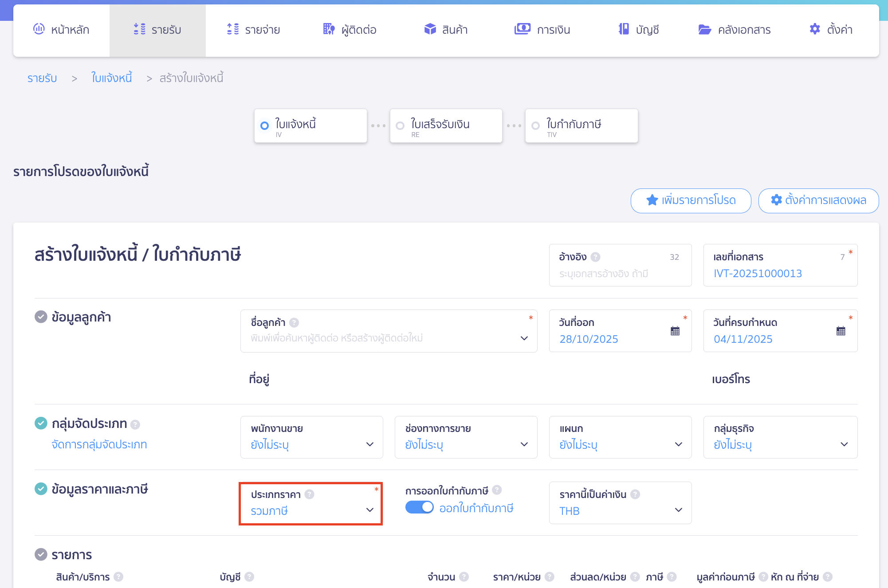Select the ใบเสร็จรับเงิน RE radio option
Viewport: 888px width, 588px height.
pos(400,125)
